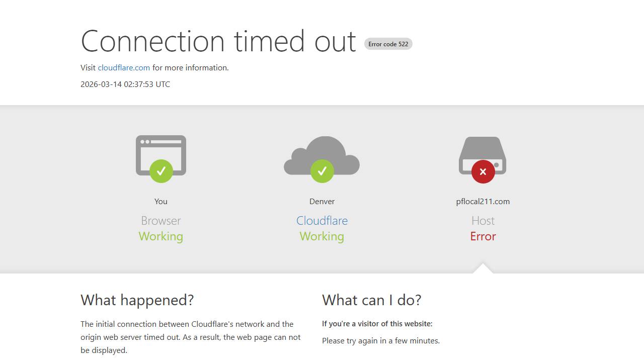This screenshot has height=362, width=644.
Task: Click the Denver location label
Action: point(322,201)
